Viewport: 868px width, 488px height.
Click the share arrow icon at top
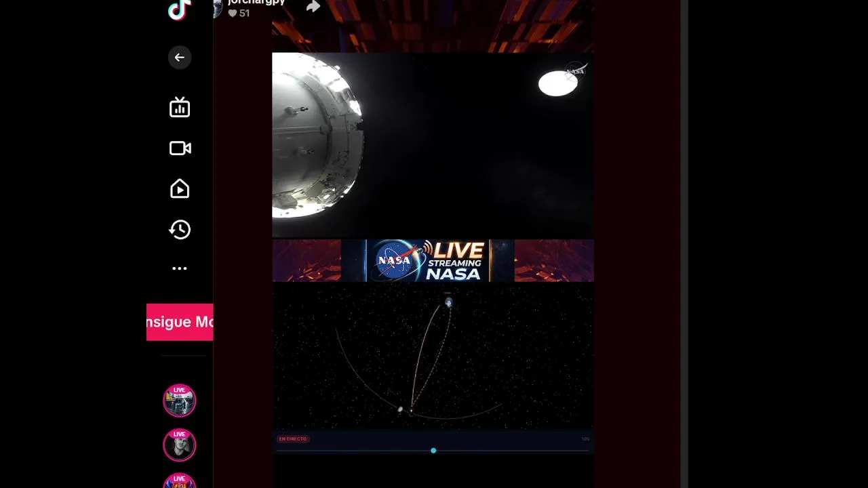pyautogui.click(x=313, y=6)
